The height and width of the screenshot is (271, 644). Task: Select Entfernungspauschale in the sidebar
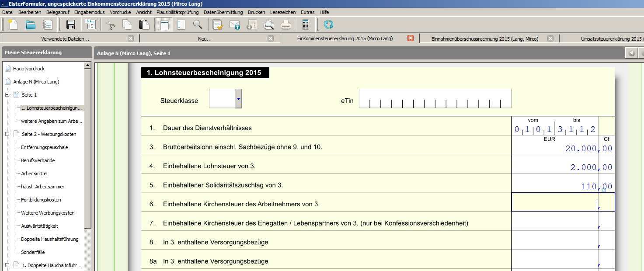[44, 147]
